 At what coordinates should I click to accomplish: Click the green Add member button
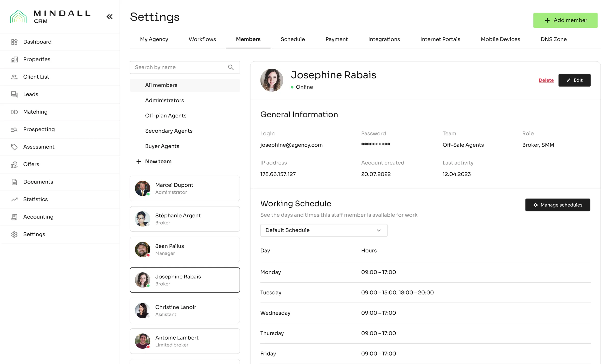[565, 20]
